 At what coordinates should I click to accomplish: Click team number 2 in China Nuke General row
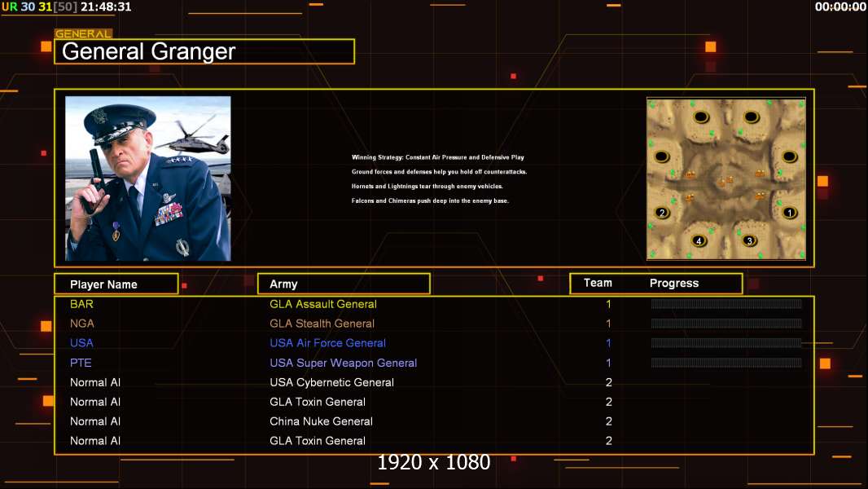coord(609,421)
